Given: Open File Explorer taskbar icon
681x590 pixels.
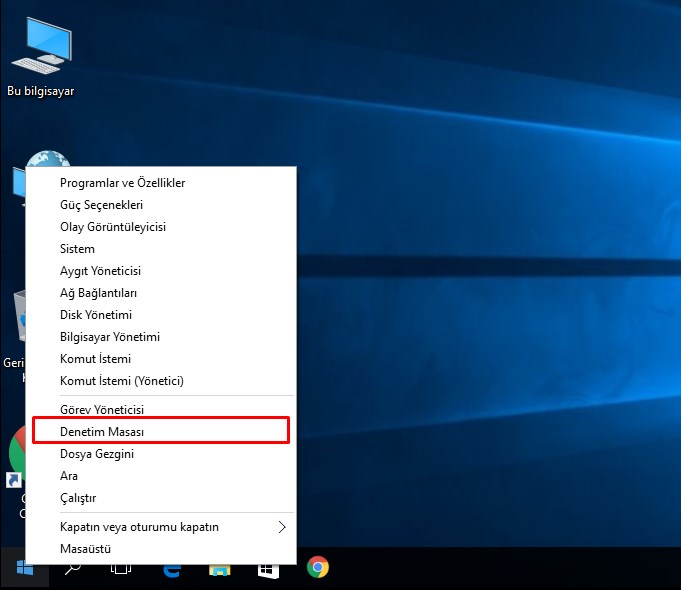Looking at the screenshot, I should coord(220,568).
